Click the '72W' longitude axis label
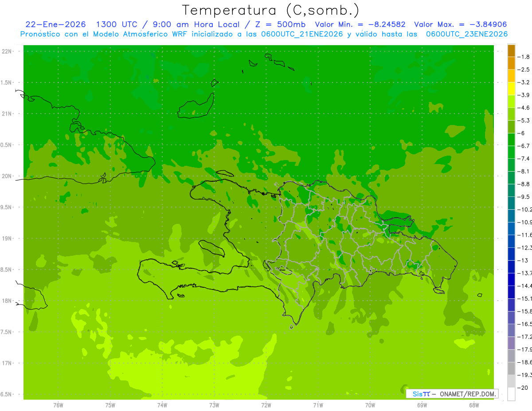Image resolution: width=532 pixels, height=411 pixels. 266,405
